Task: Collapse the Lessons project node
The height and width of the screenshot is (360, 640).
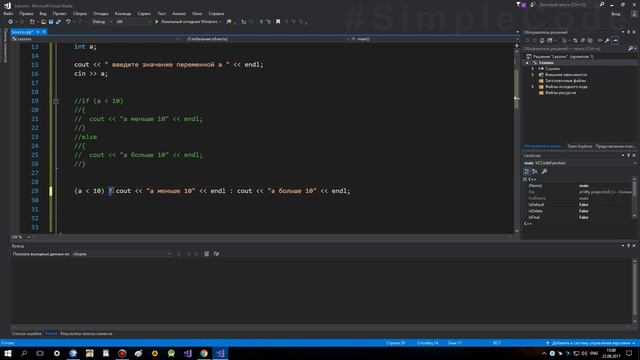Action: [527, 63]
